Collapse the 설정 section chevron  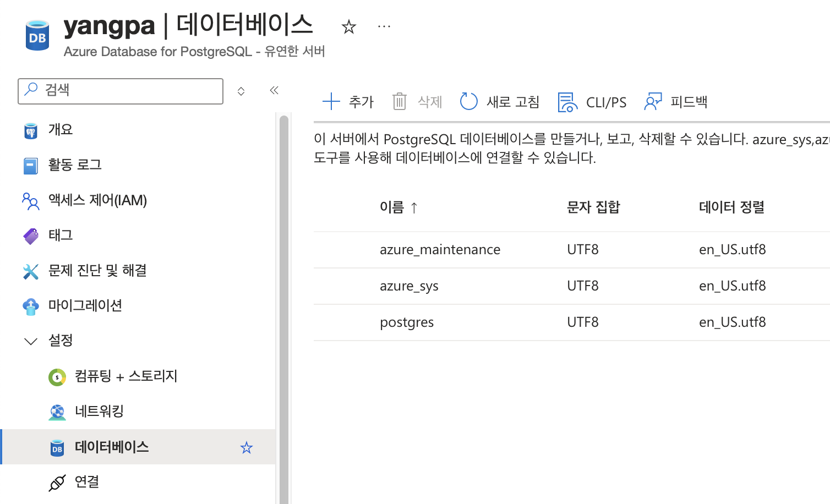pos(31,341)
